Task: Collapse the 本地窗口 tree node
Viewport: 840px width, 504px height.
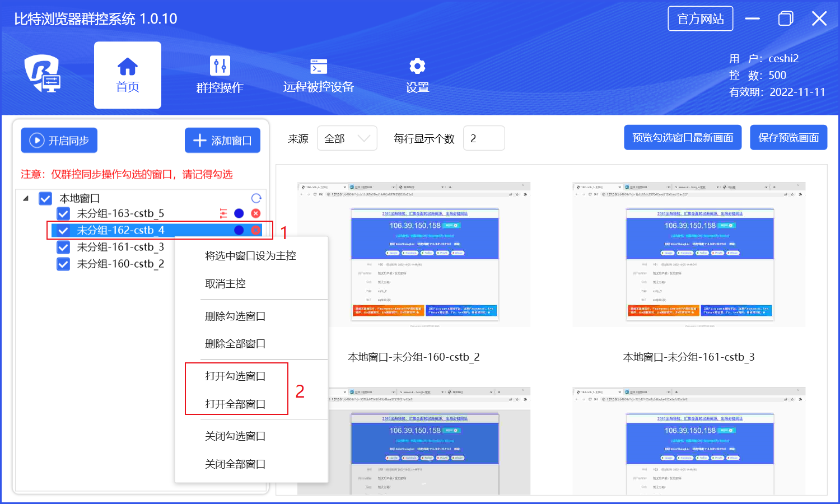Action: 26,198
